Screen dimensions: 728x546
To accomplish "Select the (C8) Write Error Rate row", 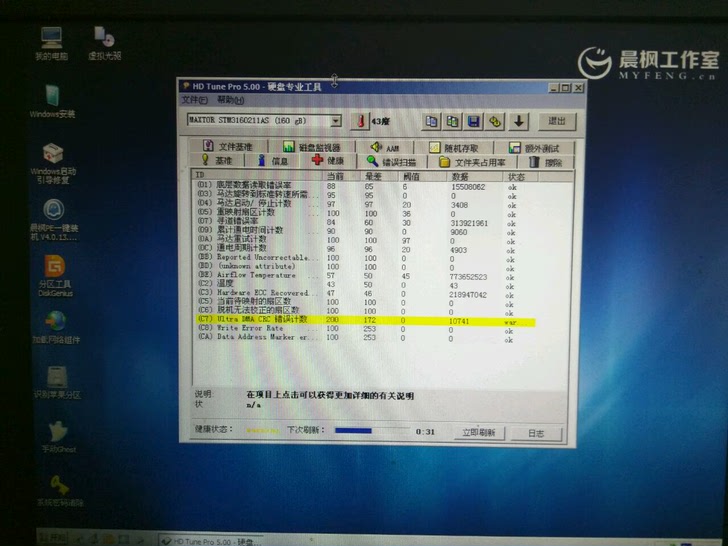I will [x=364, y=329].
